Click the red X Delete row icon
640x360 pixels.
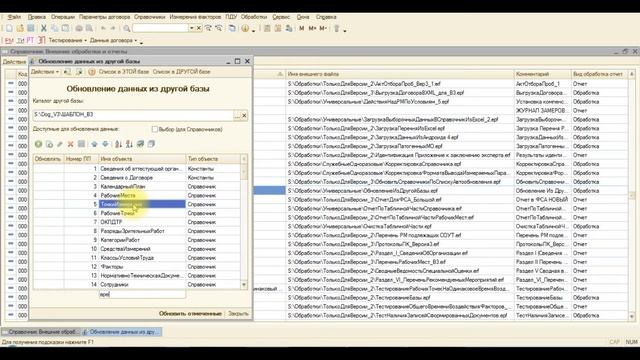pyautogui.click(x=70, y=144)
